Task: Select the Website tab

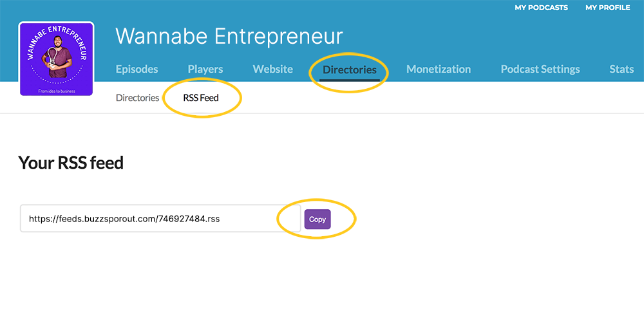Action: coord(272,69)
